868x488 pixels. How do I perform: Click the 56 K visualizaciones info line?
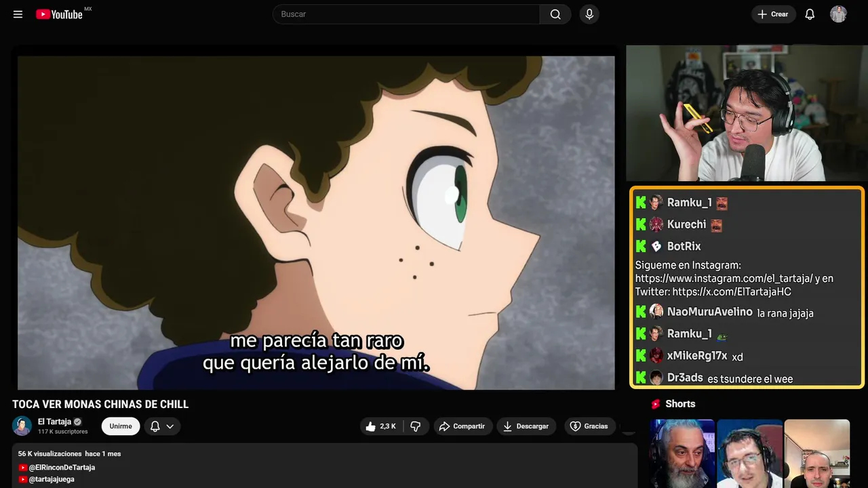pos(70,453)
